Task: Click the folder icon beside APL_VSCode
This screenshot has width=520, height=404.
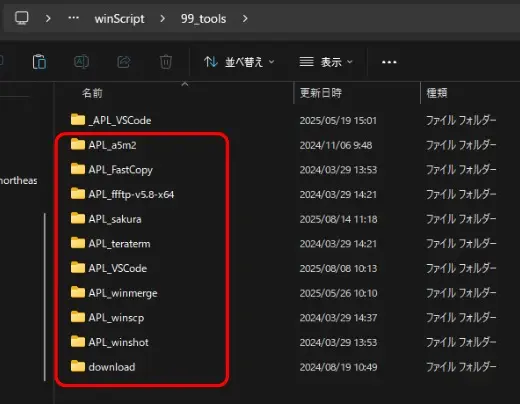Action: click(x=78, y=267)
